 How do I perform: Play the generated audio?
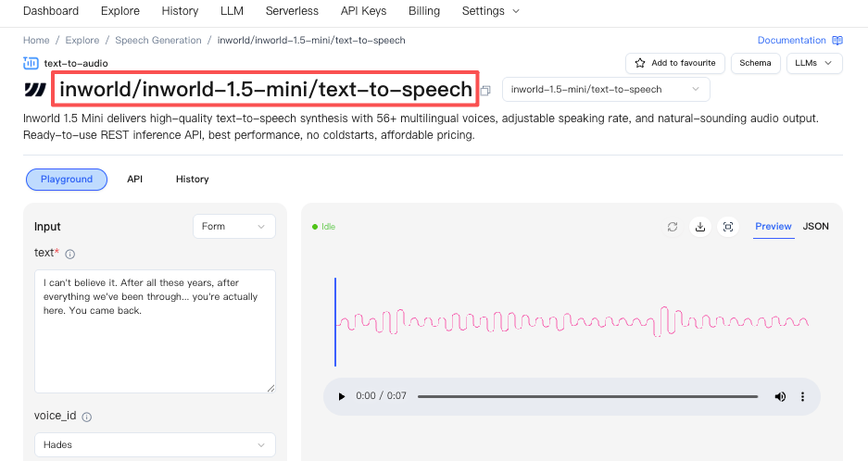point(342,396)
